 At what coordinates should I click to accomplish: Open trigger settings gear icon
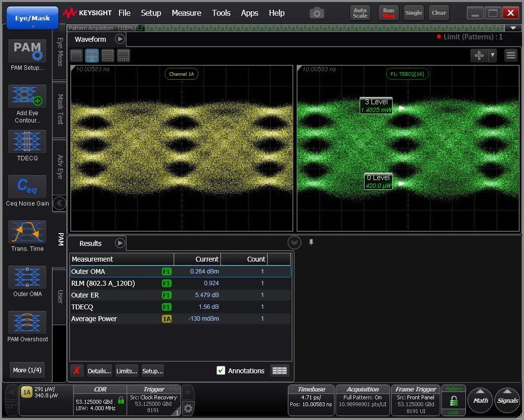[187, 408]
